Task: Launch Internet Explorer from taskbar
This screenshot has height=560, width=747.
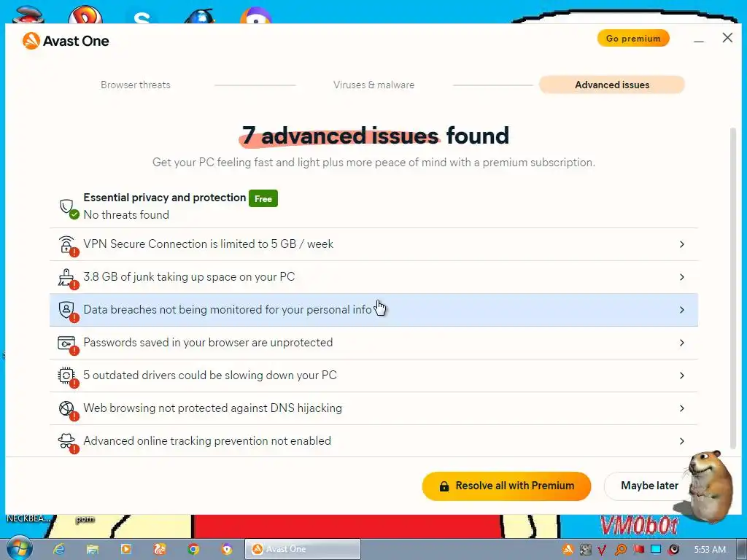Action: coord(59,549)
